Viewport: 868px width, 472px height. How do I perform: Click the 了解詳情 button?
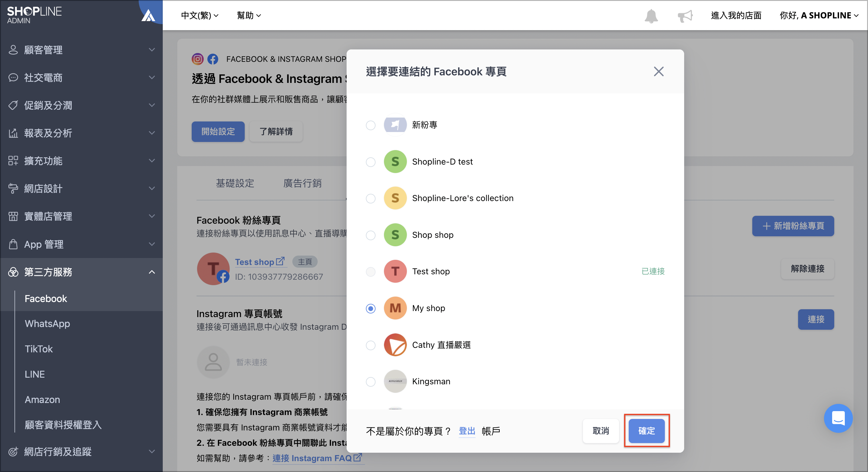click(276, 131)
